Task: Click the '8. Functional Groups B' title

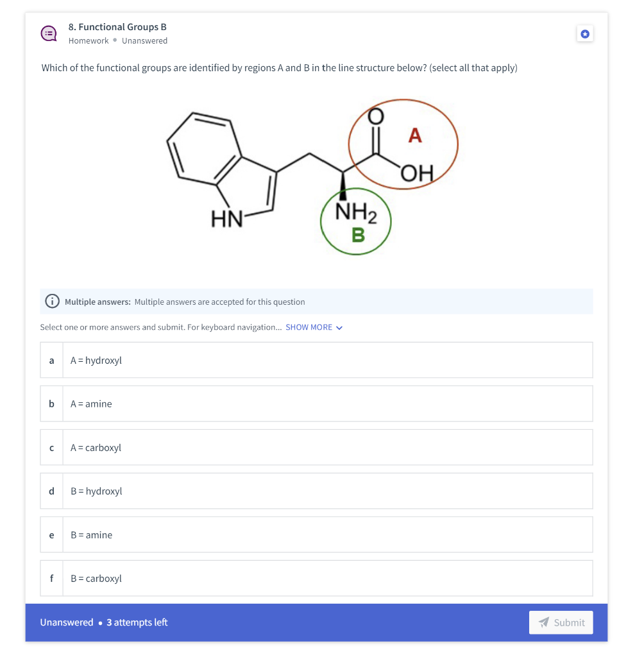Action: pyautogui.click(x=117, y=27)
